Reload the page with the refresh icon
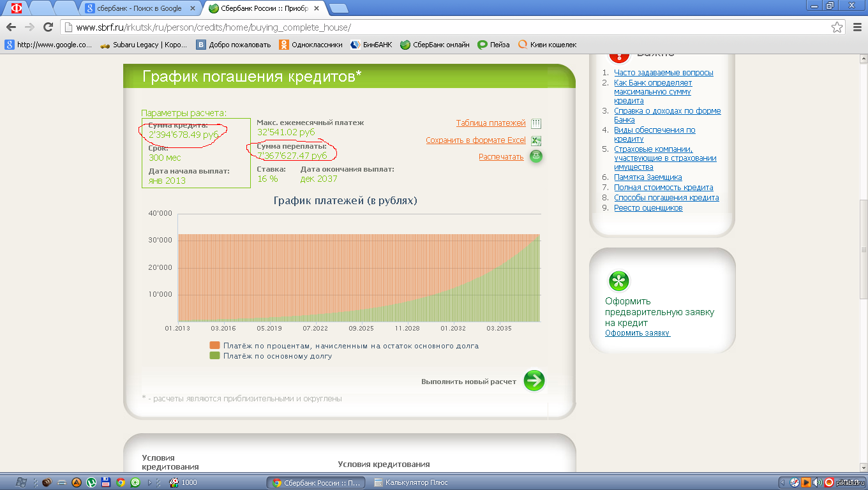868x490 pixels. pos(48,27)
